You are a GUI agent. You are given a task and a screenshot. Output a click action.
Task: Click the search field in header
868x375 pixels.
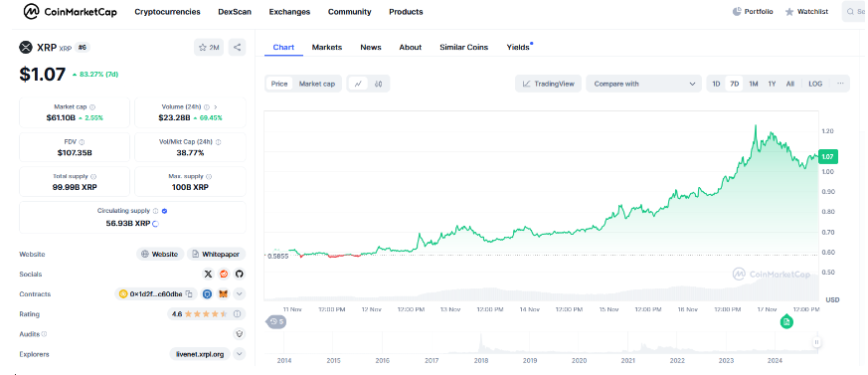pos(855,12)
